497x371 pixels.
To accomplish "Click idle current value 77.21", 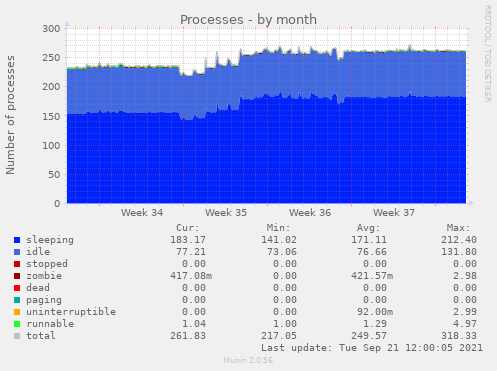I will 191,252.
